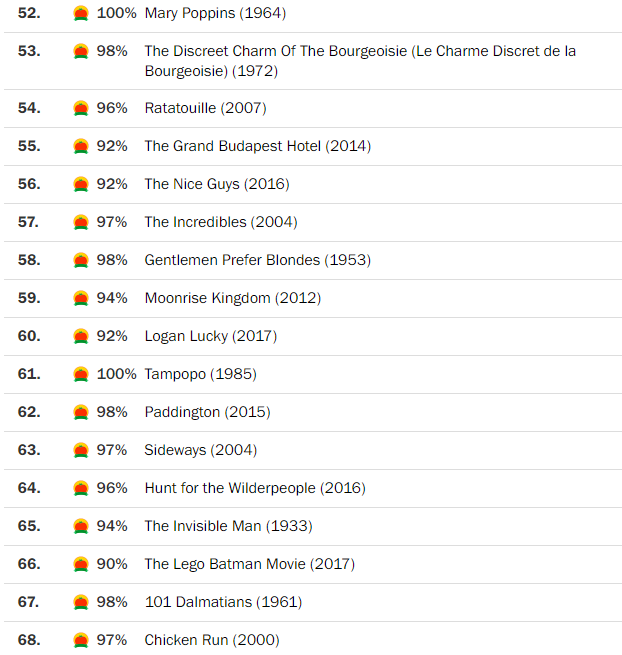Click the tomato icon for The Nice Guys
The image size is (622, 655).
81,184
